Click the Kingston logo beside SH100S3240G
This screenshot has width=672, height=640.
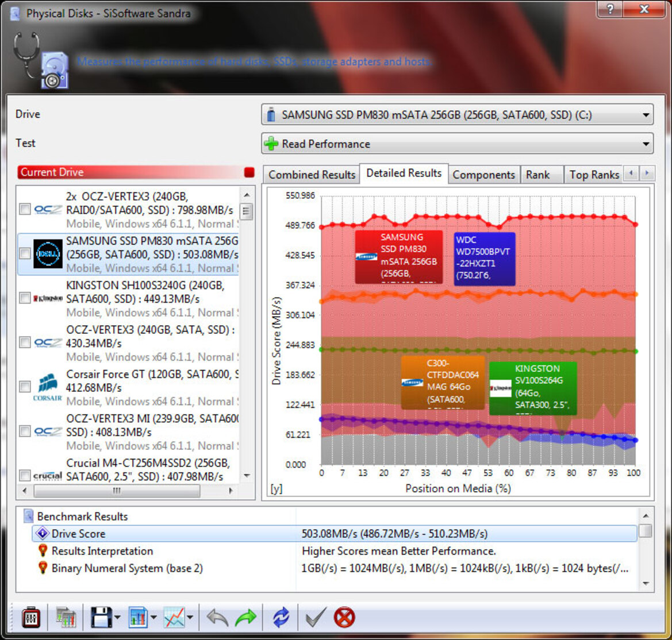click(x=48, y=298)
